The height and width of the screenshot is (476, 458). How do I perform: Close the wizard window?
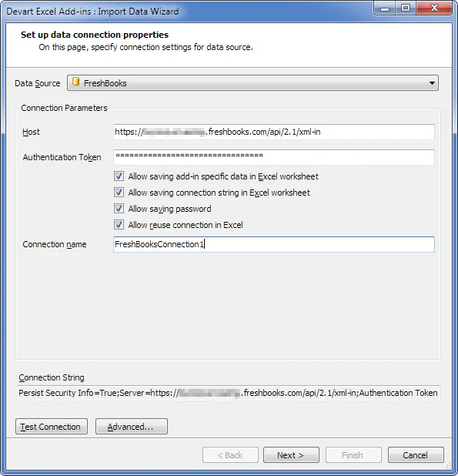click(x=435, y=8)
